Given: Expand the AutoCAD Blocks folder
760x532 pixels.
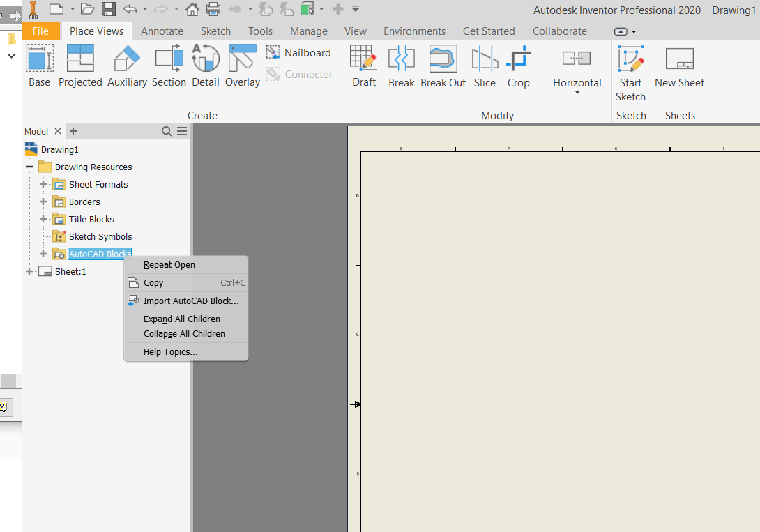Looking at the screenshot, I should click(43, 254).
